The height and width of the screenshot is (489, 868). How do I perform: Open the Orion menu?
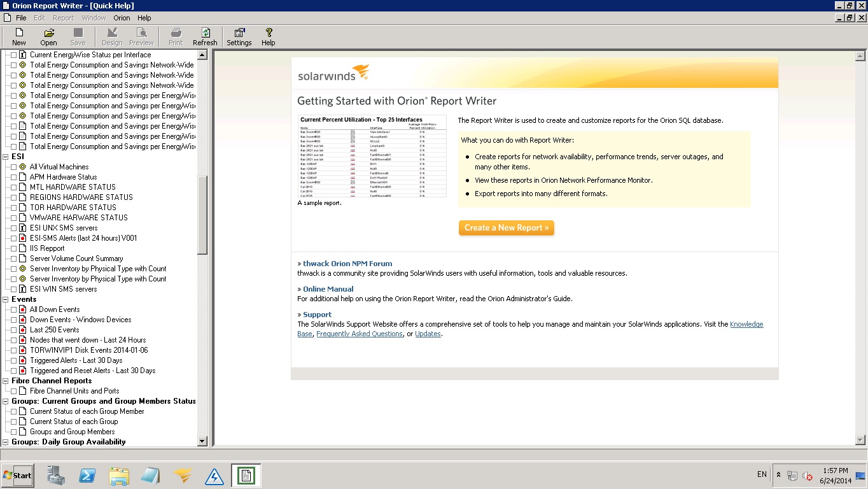122,18
